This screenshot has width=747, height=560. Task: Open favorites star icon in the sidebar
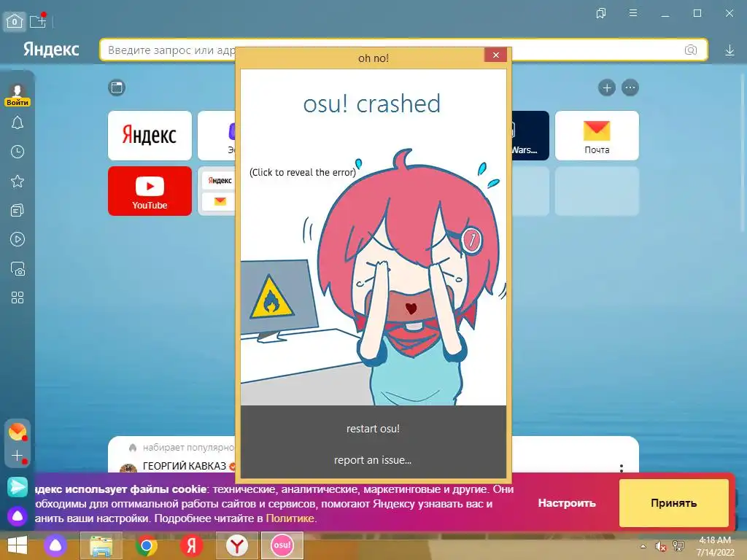tap(18, 181)
